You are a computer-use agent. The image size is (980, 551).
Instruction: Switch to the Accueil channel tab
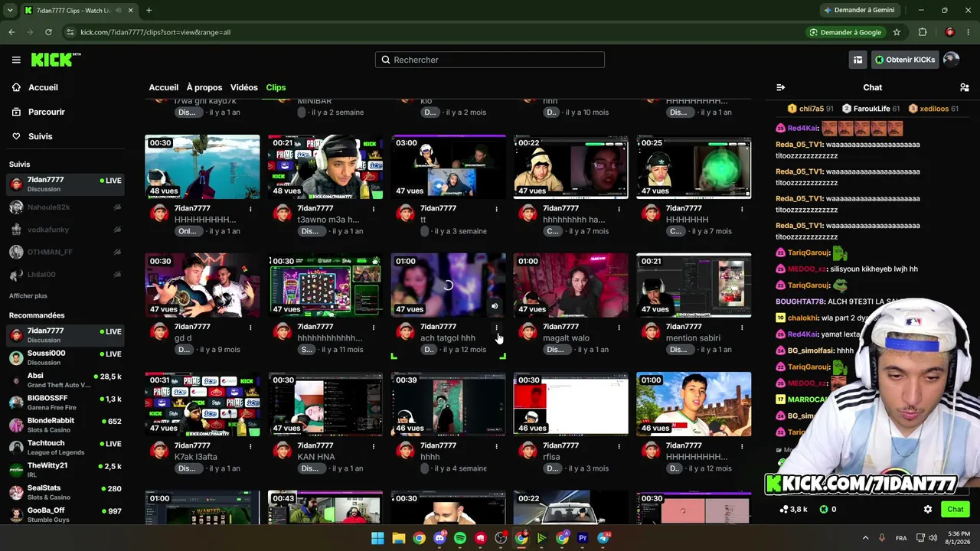tap(164, 87)
